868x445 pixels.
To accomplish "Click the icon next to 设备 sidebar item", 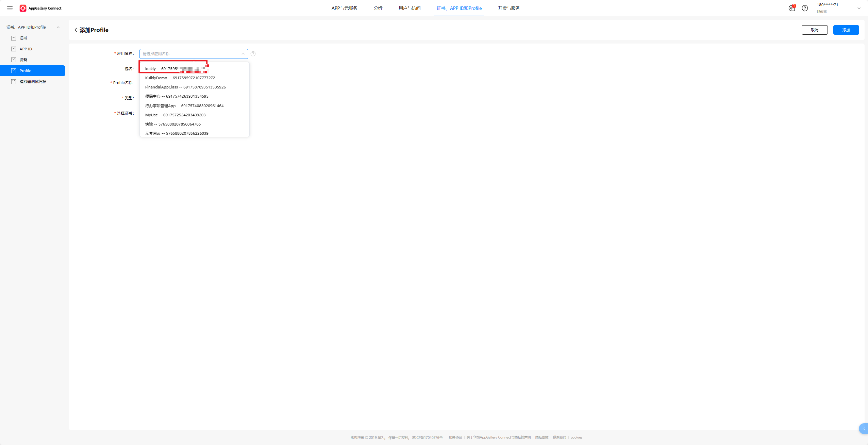I will [14, 60].
